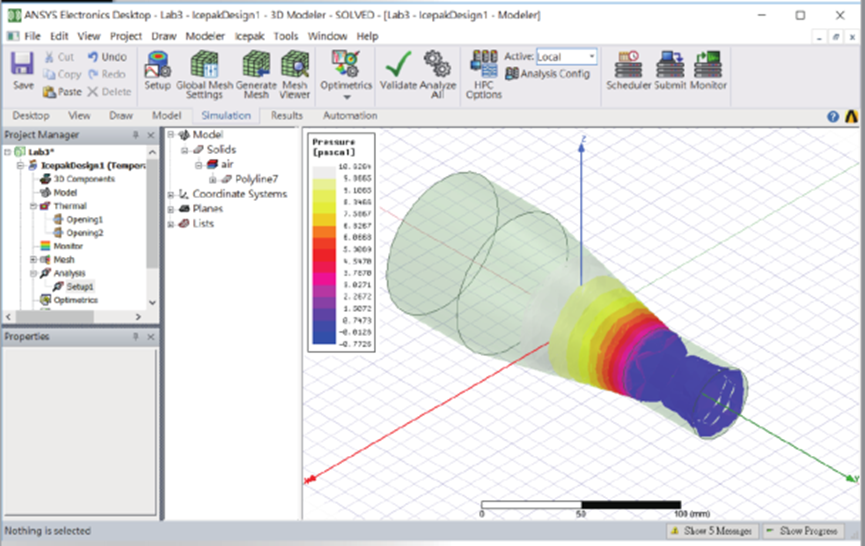
Task: Click the blue minimum color in pressure legend
Action: coord(324,339)
